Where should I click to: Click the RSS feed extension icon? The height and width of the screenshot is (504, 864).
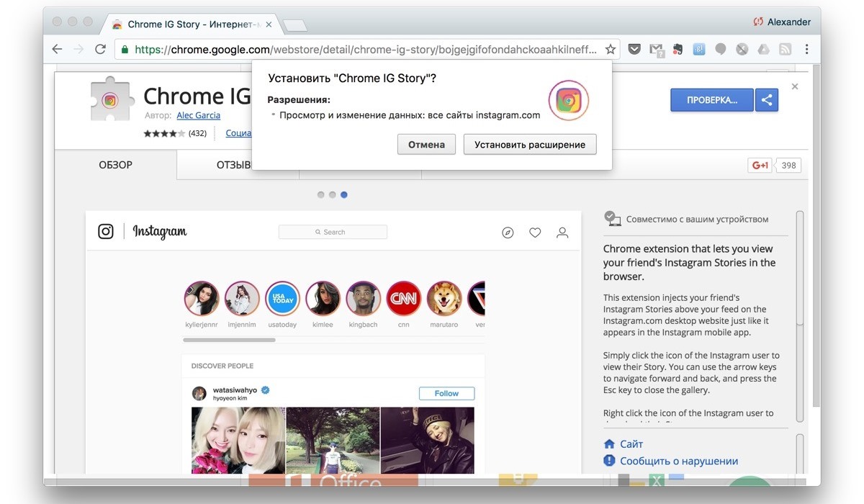786,50
